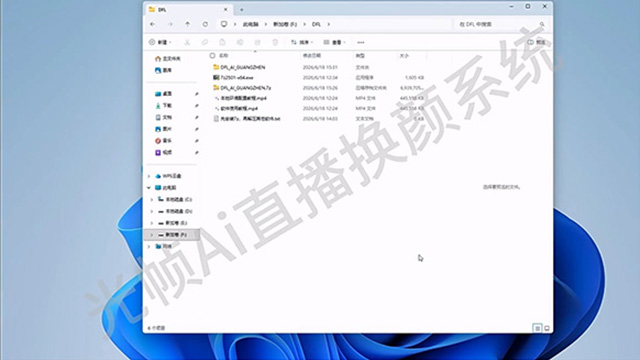Click the 6 个项目 status text
640x360 pixels.
click(x=156, y=328)
